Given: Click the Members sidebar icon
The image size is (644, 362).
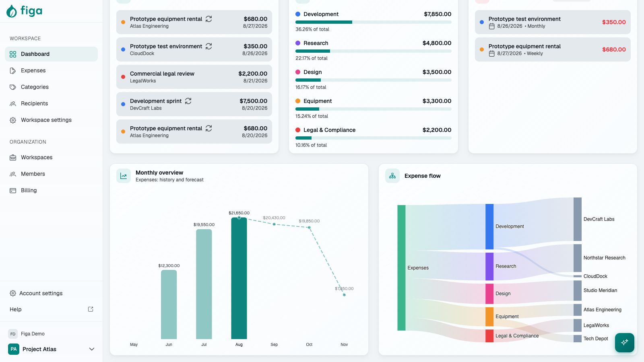Looking at the screenshot, I should click(x=13, y=174).
